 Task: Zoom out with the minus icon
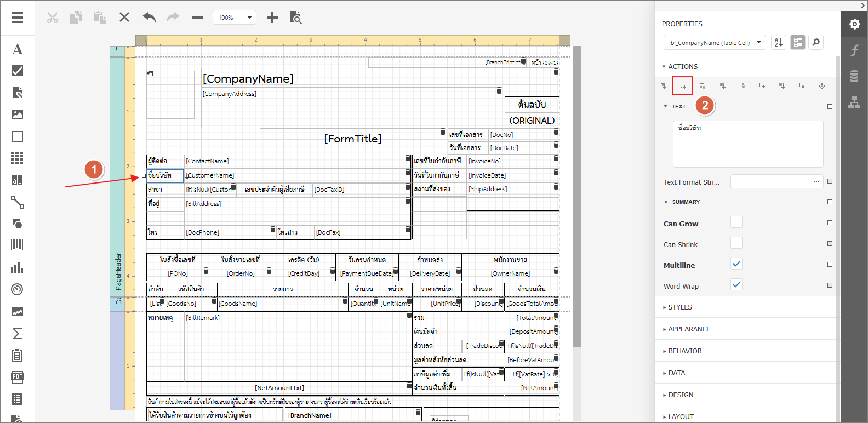(197, 18)
